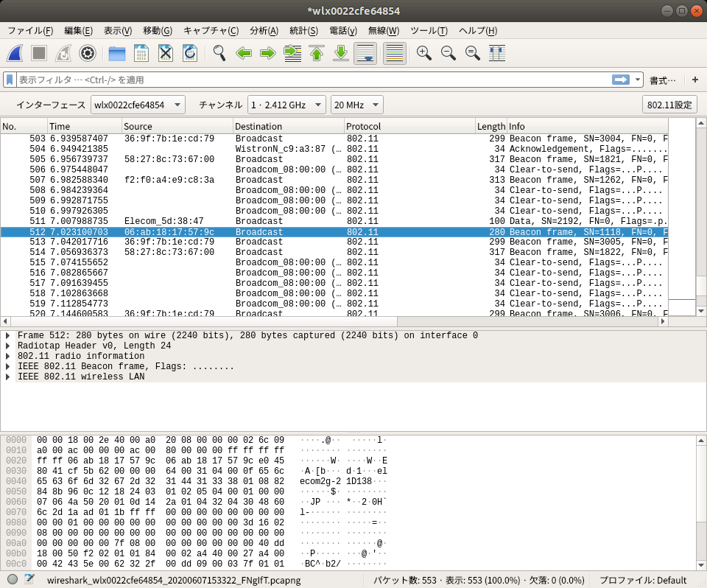
Task: Click the display filter input field
Action: click(314, 80)
